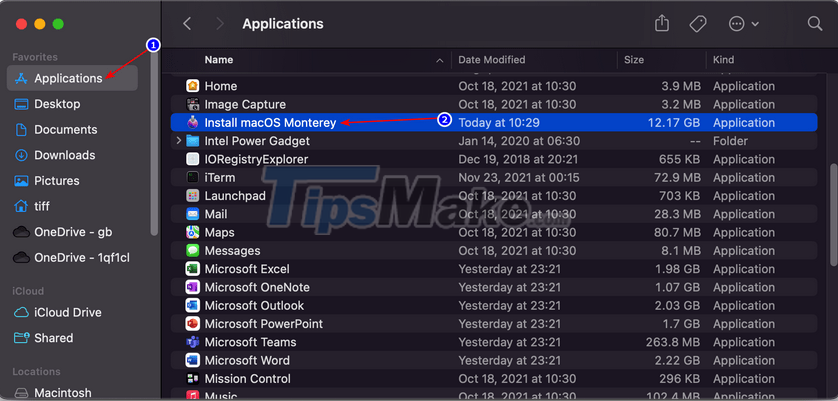Click the Intel Power Gadget folder icon
The width and height of the screenshot is (838, 401).
192,141
